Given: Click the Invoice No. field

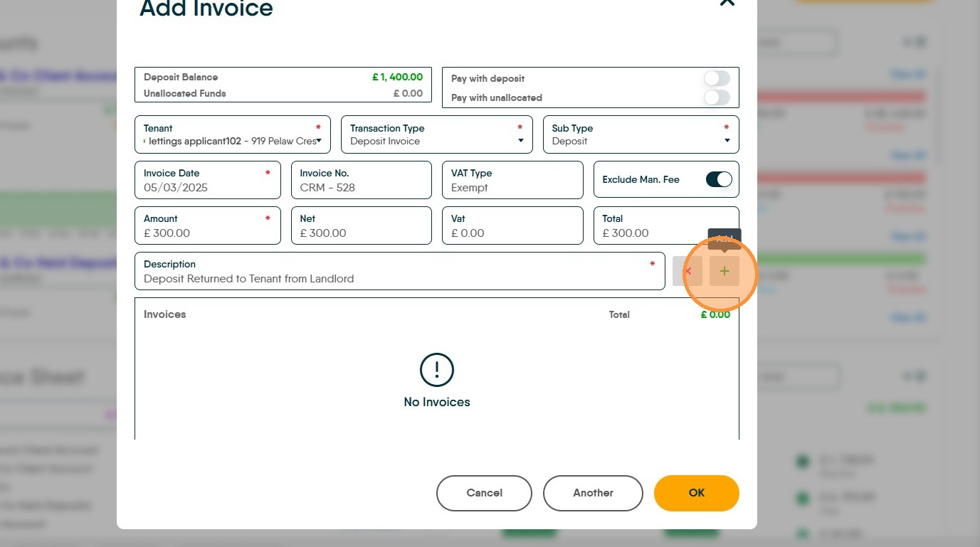Looking at the screenshot, I should pos(362,180).
